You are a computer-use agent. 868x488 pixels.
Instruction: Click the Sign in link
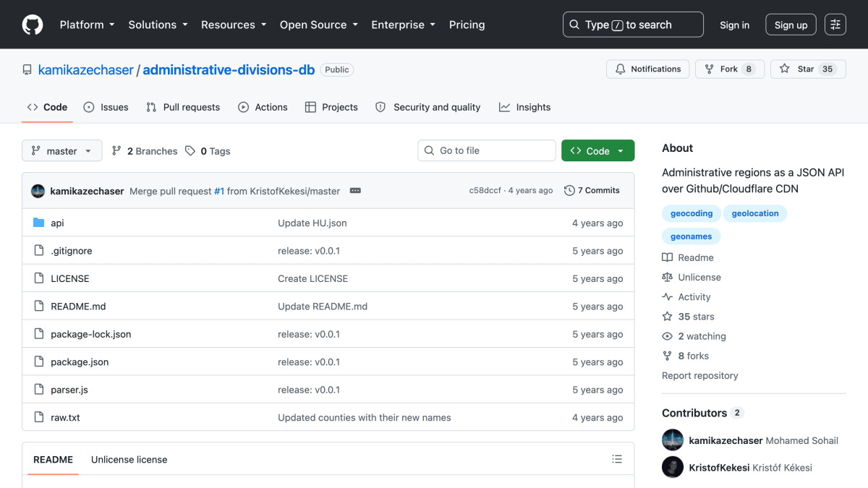click(x=734, y=25)
